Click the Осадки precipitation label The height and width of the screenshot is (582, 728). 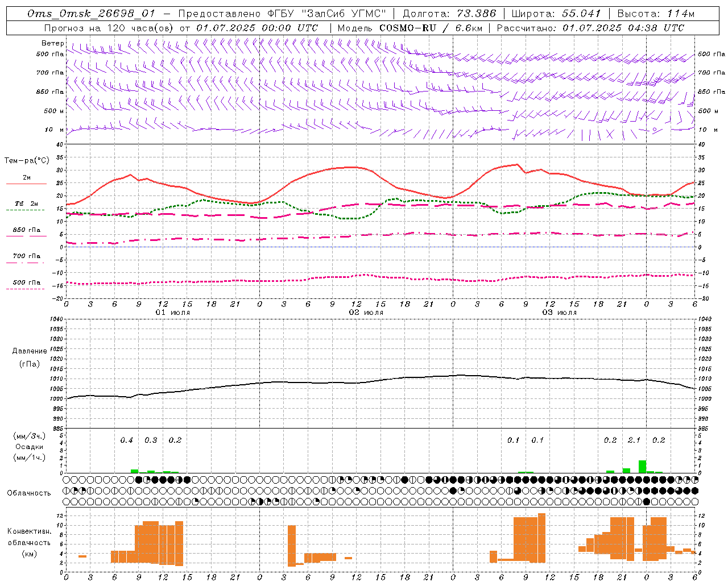pos(29,447)
